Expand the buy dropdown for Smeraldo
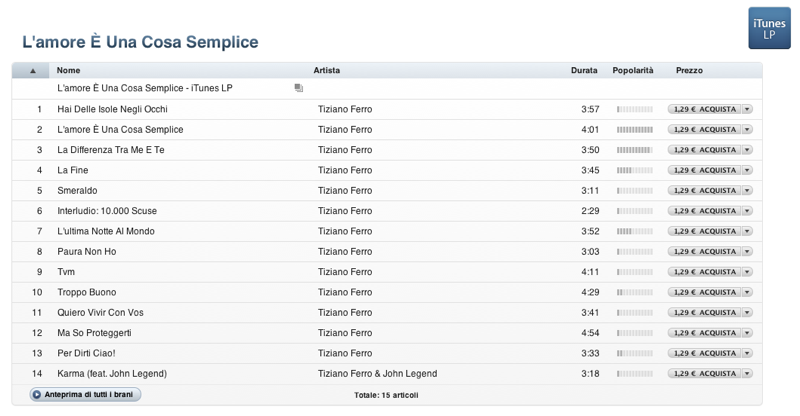 point(747,190)
